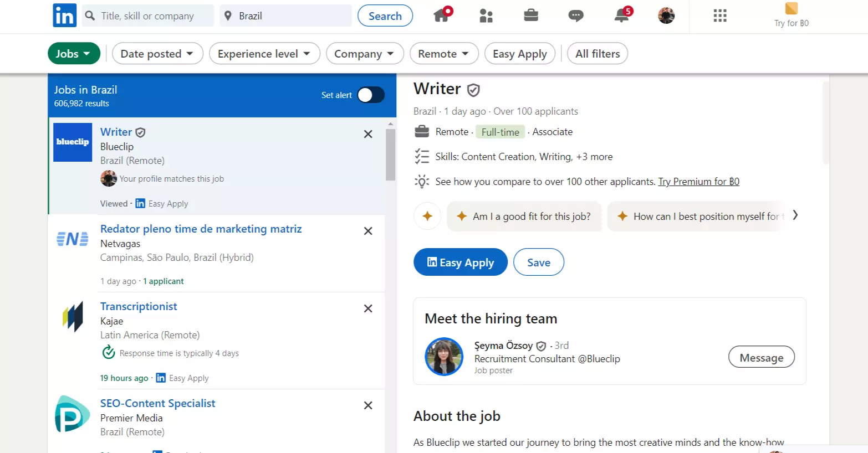The height and width of the screenshot is (453, 868).
Task: Open the profile avatar menu
Action: tap(666, 16)
